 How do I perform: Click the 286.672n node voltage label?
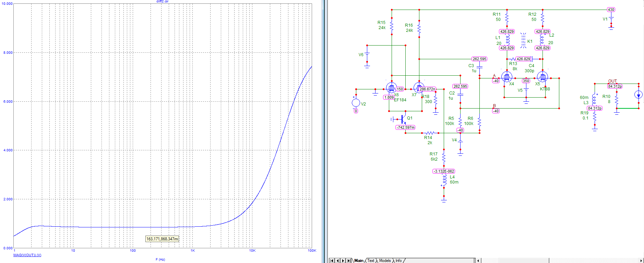pyautogui.click(x=427, y=89)
